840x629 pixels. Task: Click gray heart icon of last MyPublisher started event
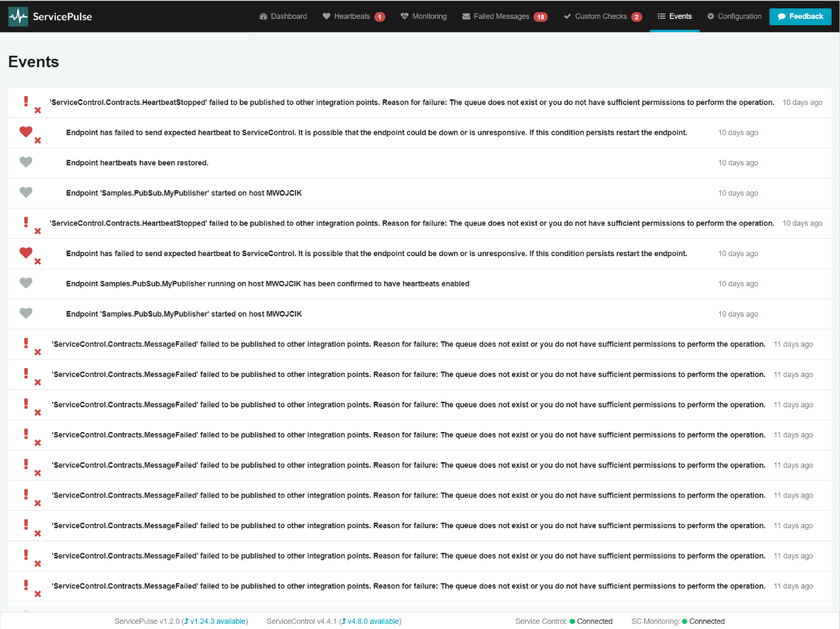click(26, 313)
